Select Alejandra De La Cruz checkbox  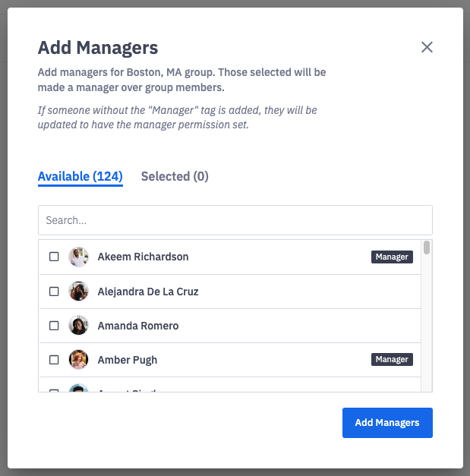(x=54, y=292)
